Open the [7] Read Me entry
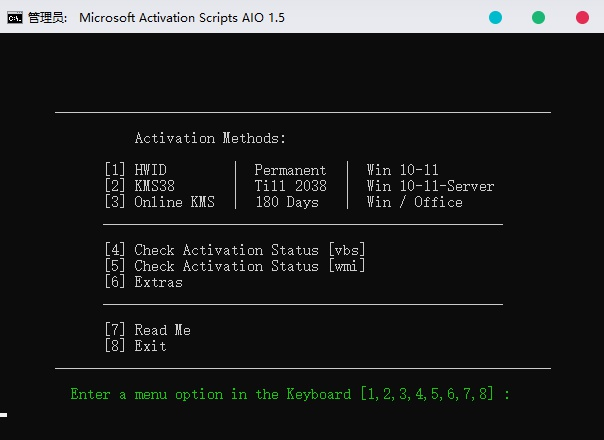This screenshot has width=604, height=440. (x=147, y=330)
